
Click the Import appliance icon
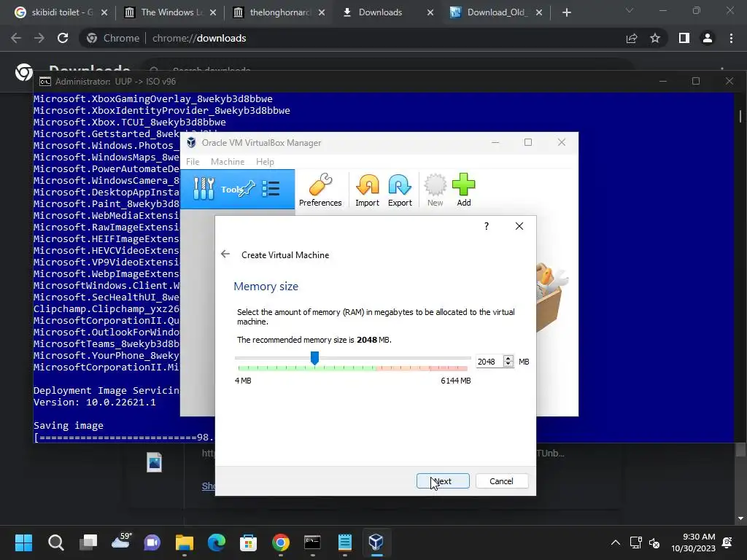367,190
